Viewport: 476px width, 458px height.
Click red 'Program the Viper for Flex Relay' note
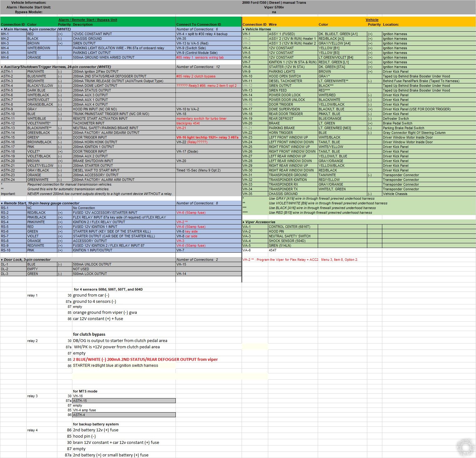300,260
